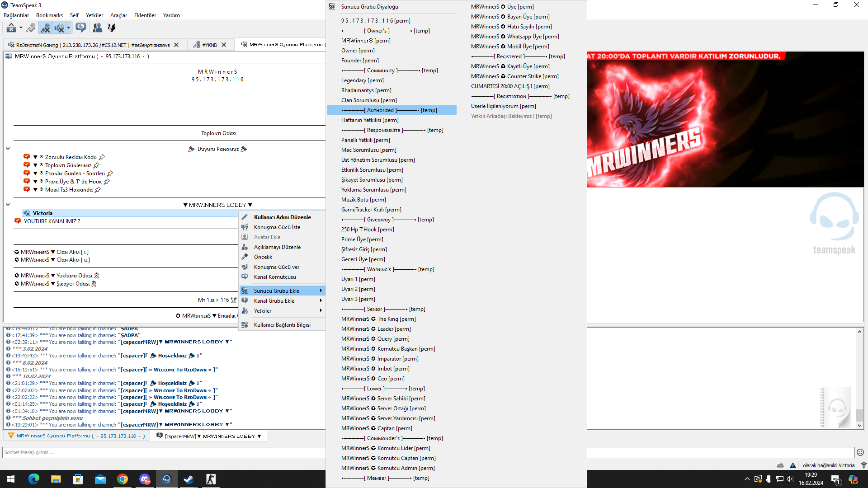Open the speaker mute dropdown arrow

[68, 28]
